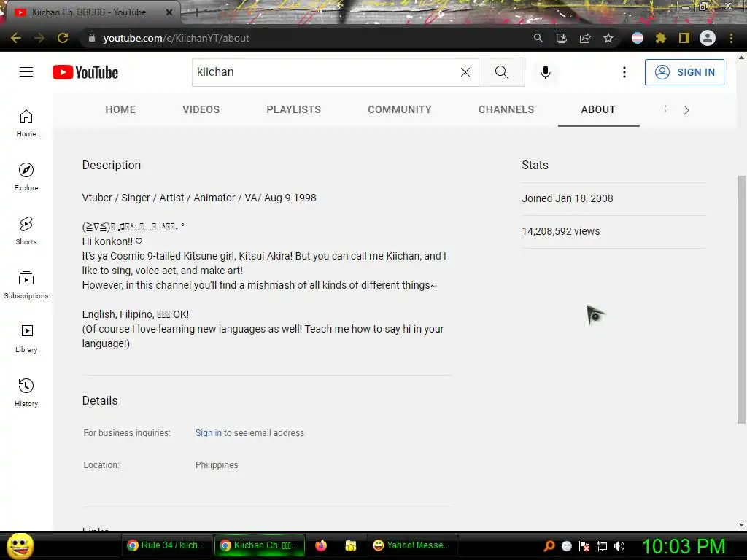Image resolution: width=747 pixels, height=560 pixels.
Task: Click the network tray icon
Action: pos(602,546)
